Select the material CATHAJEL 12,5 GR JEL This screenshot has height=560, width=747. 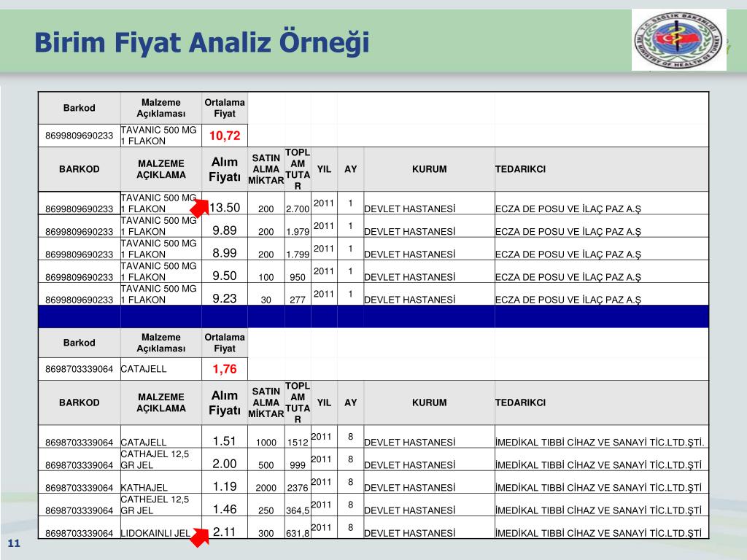(x=155, y=459)
